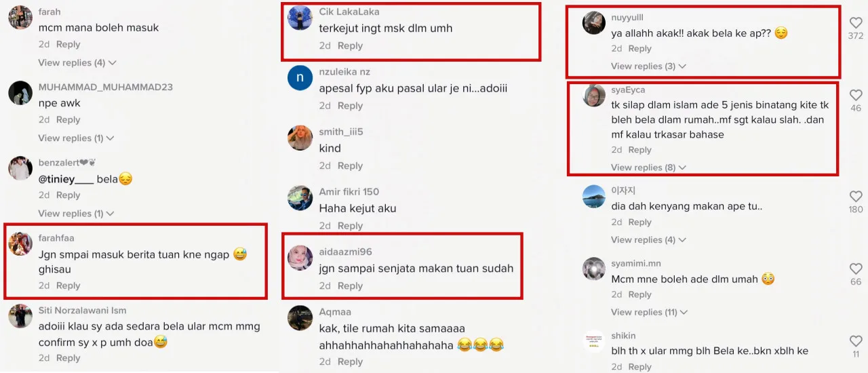The width and height of the screenshot is (868, 373).
Task: Like shikin's comment heart icon
Action: 856,341
